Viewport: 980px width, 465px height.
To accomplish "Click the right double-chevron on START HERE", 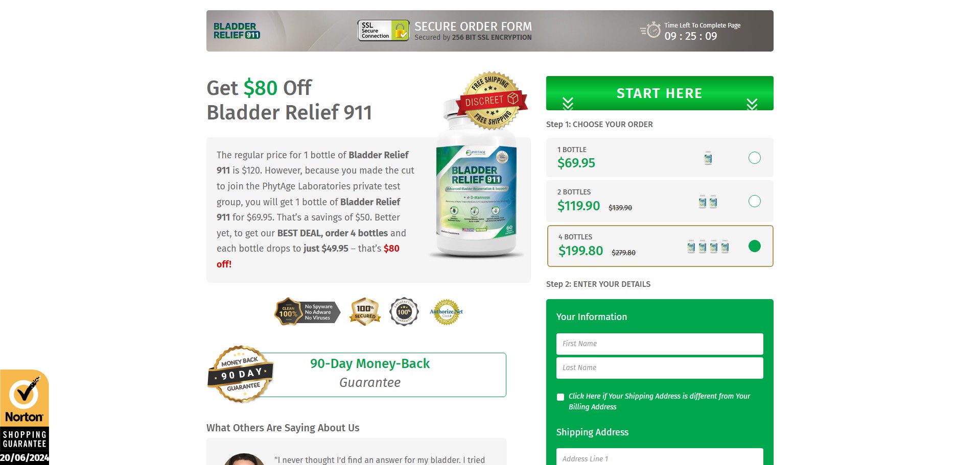I will tap(752, 104).
